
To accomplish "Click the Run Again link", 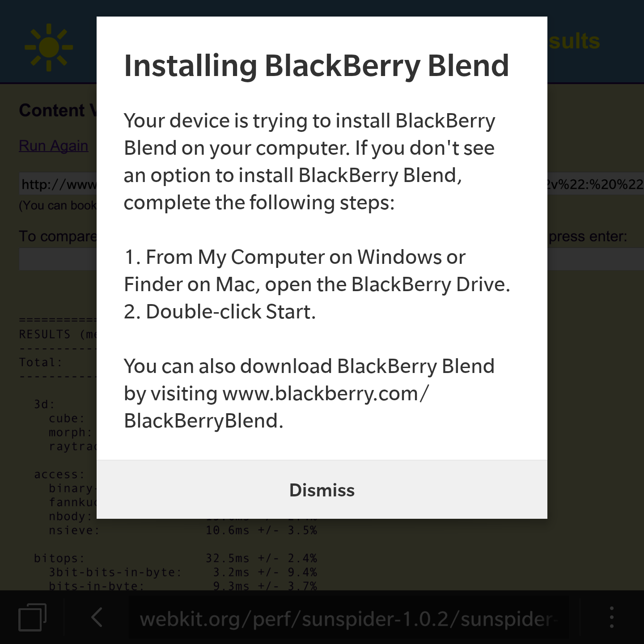I will tap(54, 146).
